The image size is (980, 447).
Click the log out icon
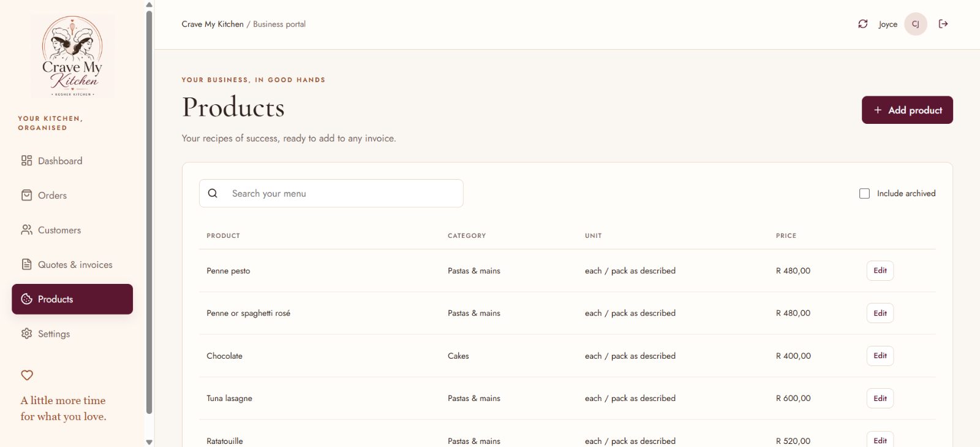pos(943,24)
